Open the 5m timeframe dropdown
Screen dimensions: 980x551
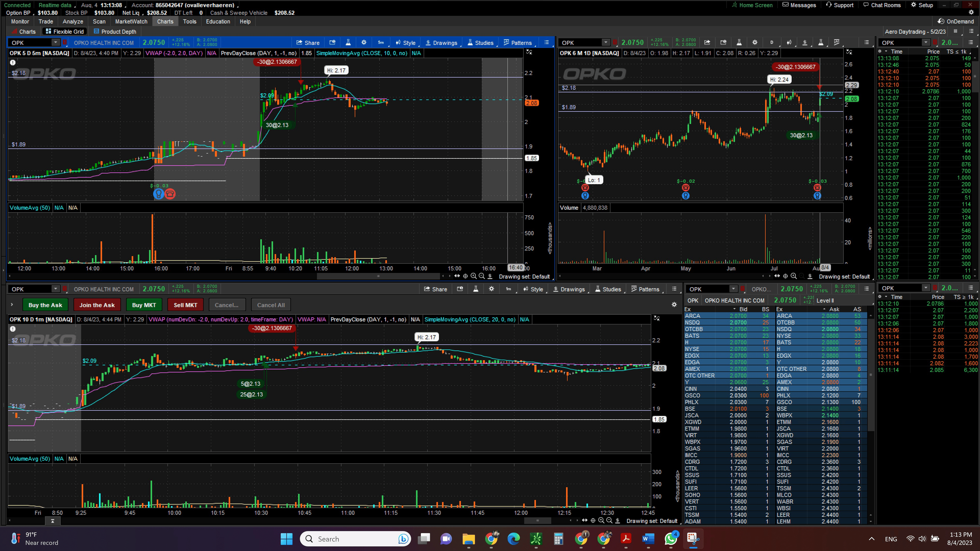(x=381, y=43)
